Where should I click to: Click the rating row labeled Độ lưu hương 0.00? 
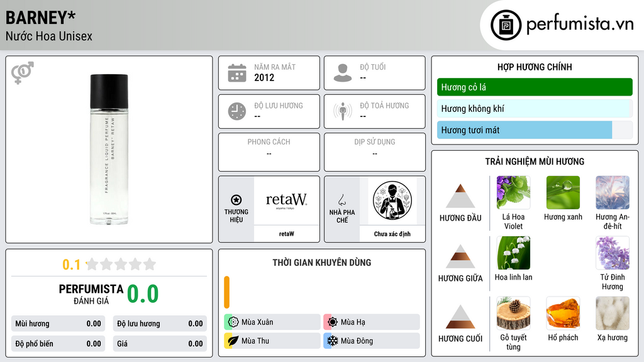160,324
